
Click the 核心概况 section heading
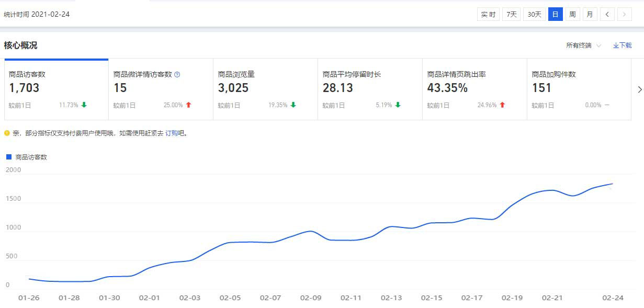coord(20,45)
